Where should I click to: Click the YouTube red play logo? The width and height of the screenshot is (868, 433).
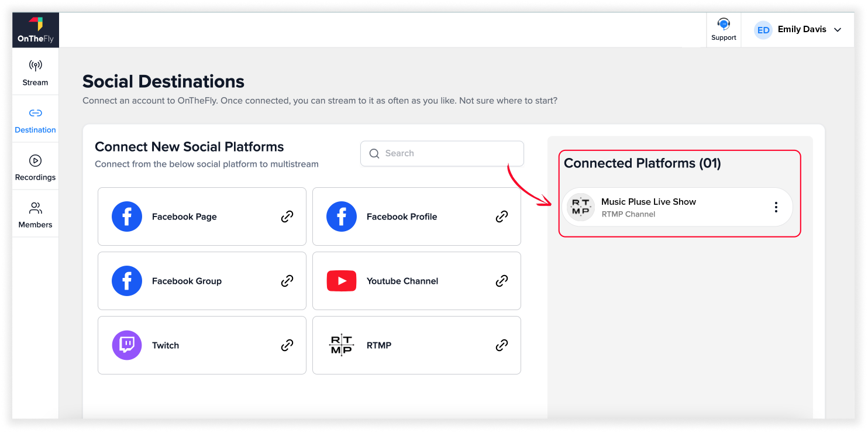pos(342,281)
